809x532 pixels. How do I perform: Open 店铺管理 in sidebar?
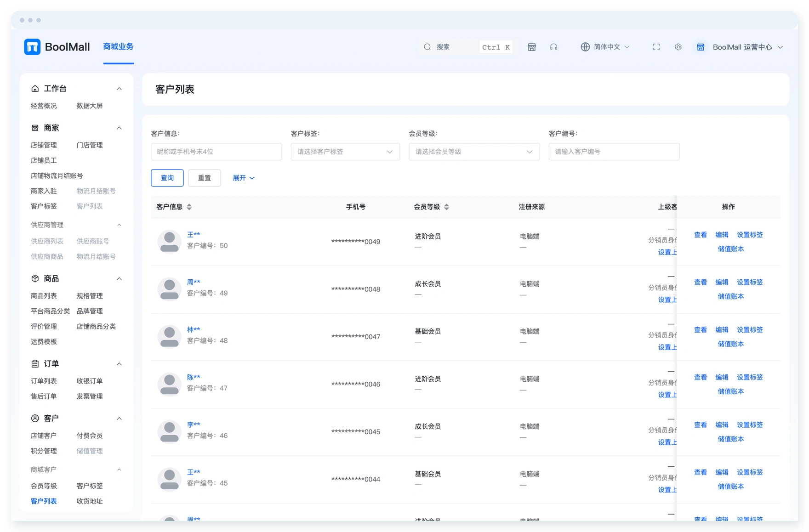[x=44, y=145]
